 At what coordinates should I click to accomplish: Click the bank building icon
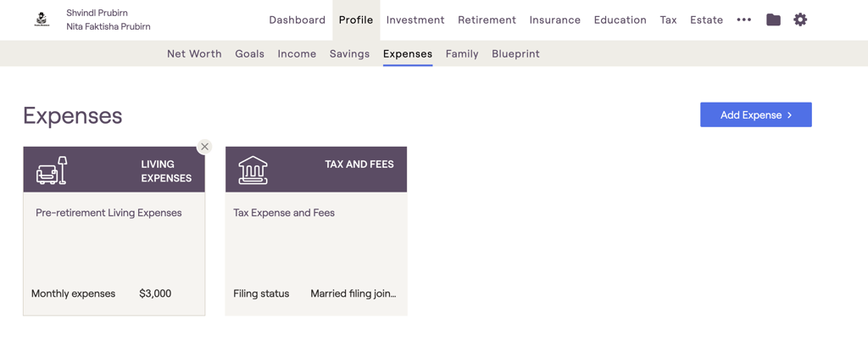tap(253, 170)
